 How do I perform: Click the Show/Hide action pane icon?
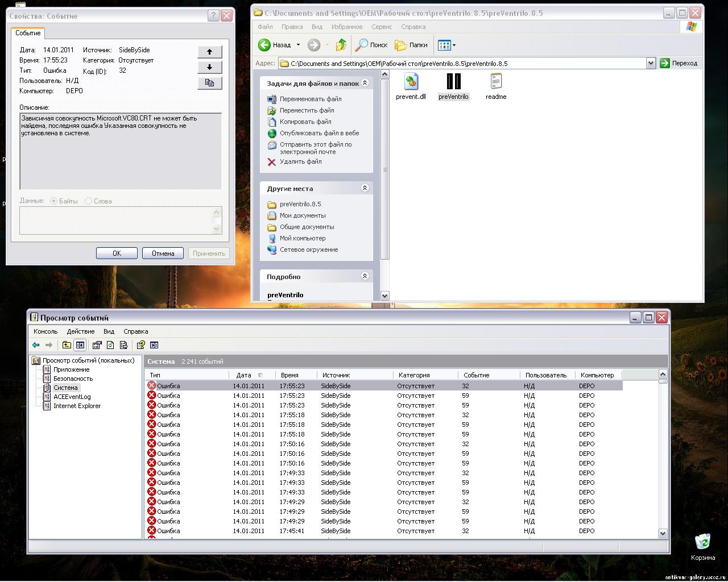(154, 345)
